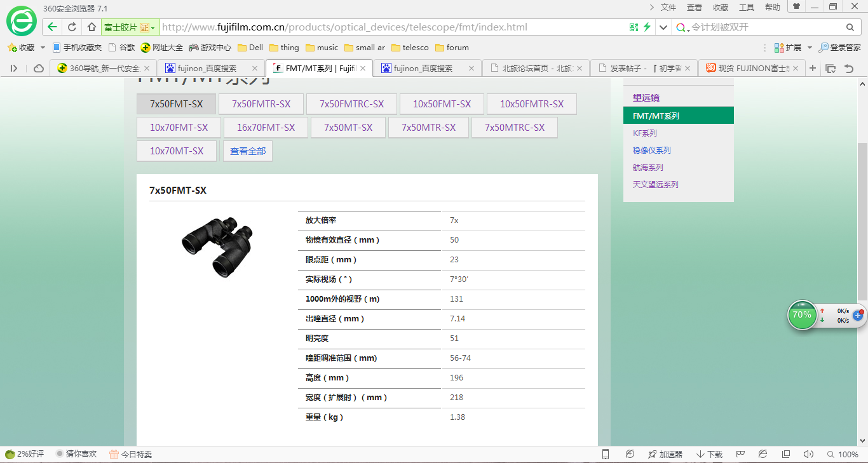Reload the page with the refresh icon

(72, 27)
